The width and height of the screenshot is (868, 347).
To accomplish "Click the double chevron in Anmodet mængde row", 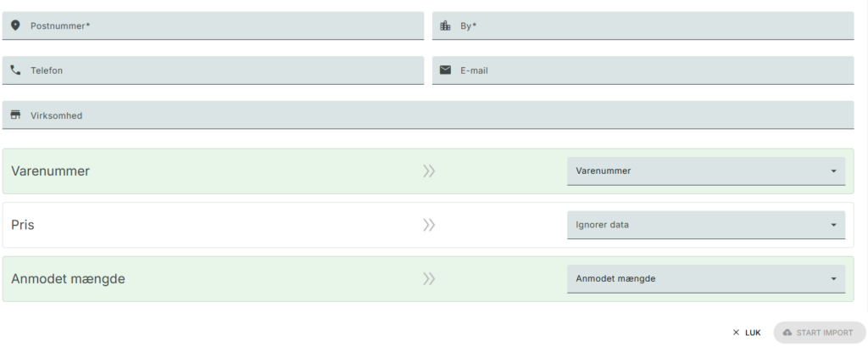I will (429, 278).
